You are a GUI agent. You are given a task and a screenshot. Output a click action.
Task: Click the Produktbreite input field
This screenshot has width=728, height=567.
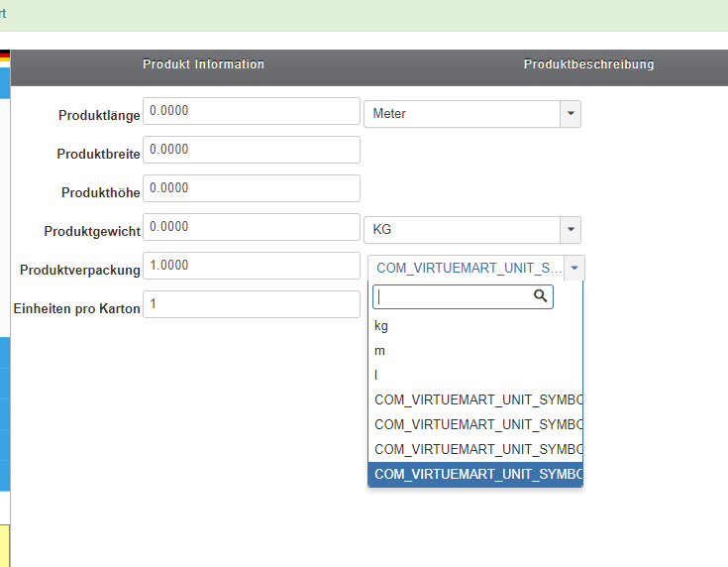coord(252,150)
